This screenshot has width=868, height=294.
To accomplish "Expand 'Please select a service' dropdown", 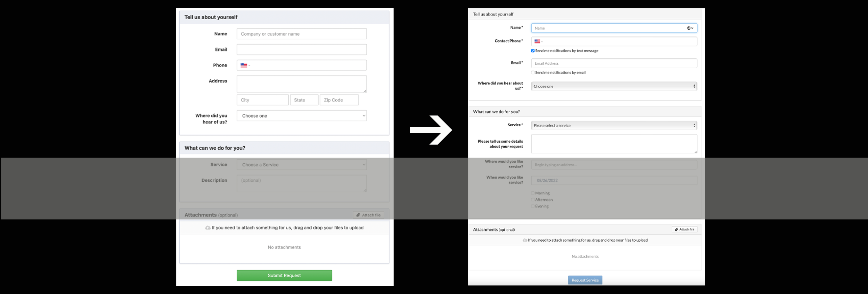I will (x=614, y=125).
